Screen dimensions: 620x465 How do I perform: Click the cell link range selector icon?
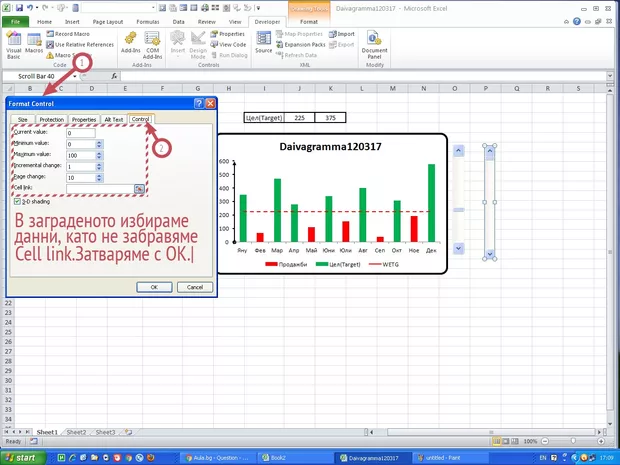140,188
